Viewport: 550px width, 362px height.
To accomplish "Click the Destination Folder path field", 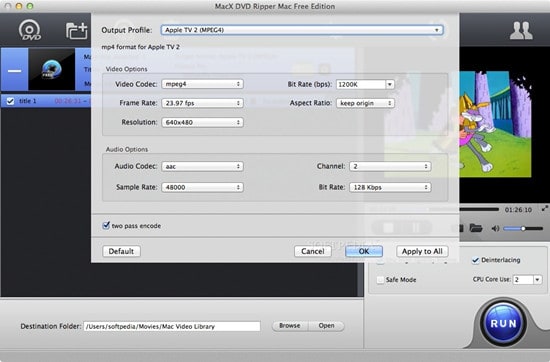I will [172, 326].
